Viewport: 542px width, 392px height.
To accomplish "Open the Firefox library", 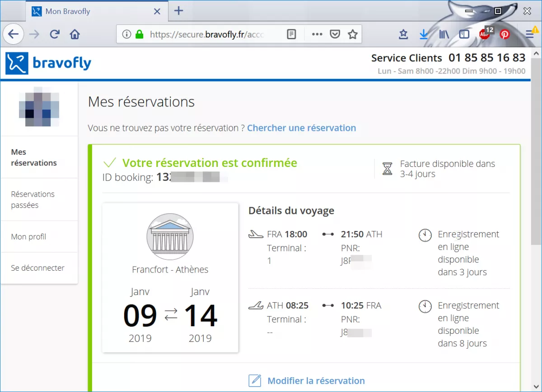I will point(444,34).
